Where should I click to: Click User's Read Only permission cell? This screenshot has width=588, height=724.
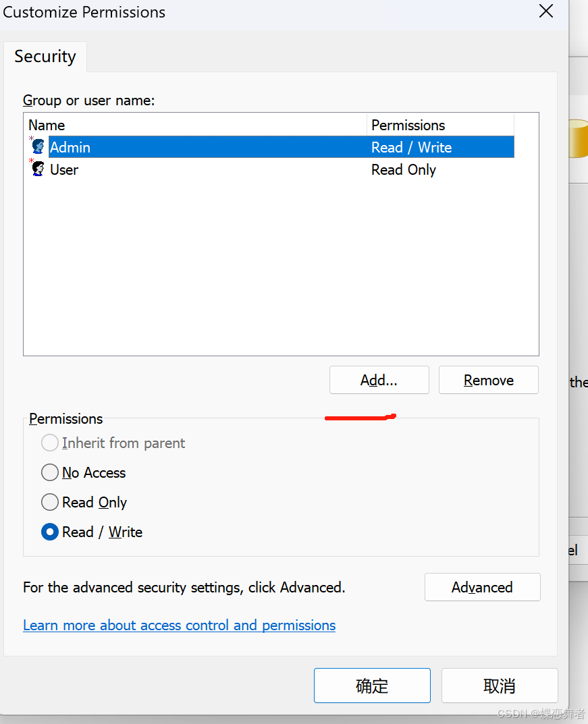tap(404, 170)
